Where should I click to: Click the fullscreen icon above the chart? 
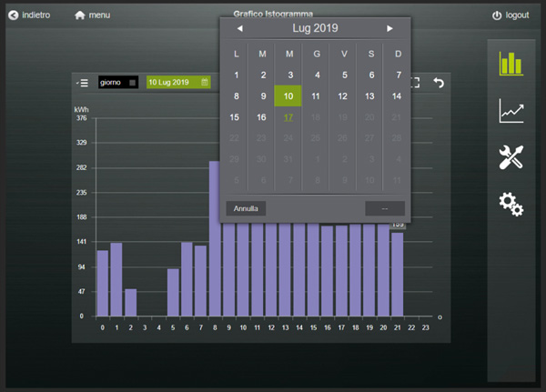415,83
